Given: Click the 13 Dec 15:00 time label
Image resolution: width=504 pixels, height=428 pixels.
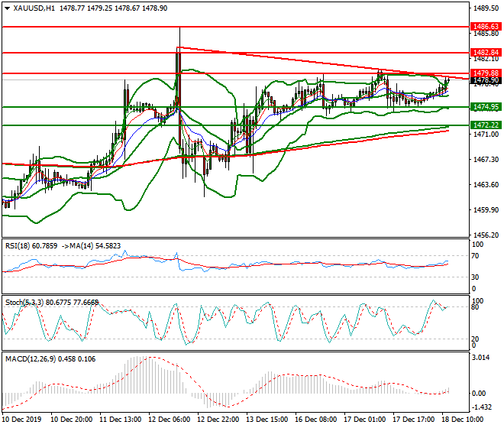Looking at the screenshot, I should pos(267,420).
